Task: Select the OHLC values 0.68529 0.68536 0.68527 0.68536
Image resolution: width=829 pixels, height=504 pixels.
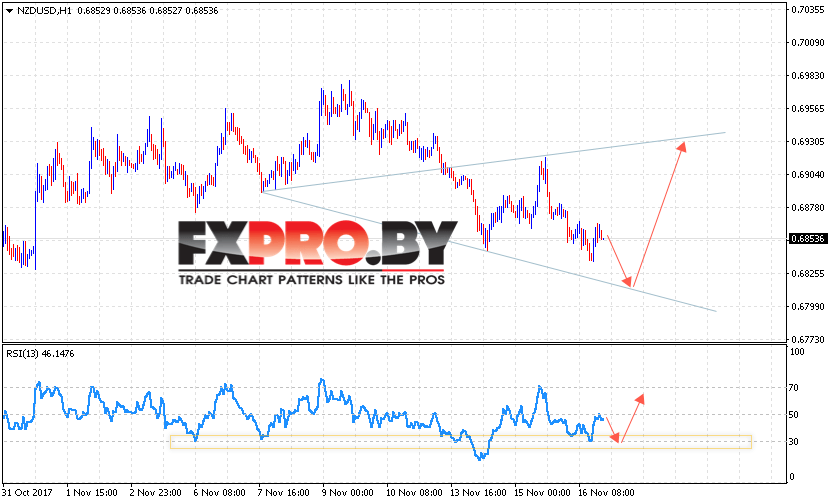Action: coord(148,11)
